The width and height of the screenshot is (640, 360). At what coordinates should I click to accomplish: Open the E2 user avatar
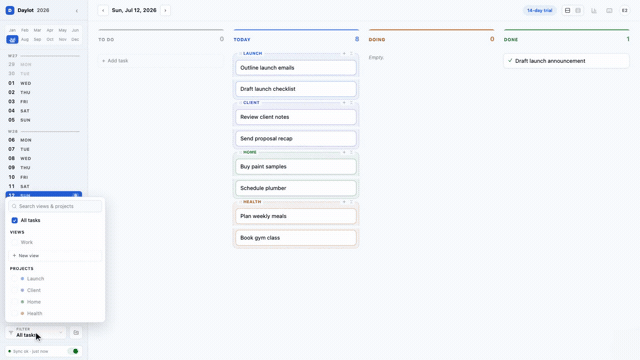point(624,11)
